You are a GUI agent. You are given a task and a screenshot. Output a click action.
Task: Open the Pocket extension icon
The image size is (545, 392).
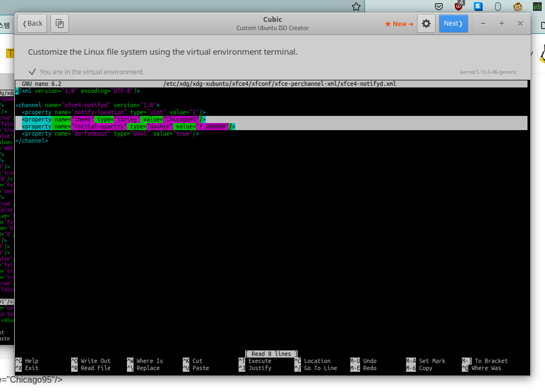(x=439, y=7)
